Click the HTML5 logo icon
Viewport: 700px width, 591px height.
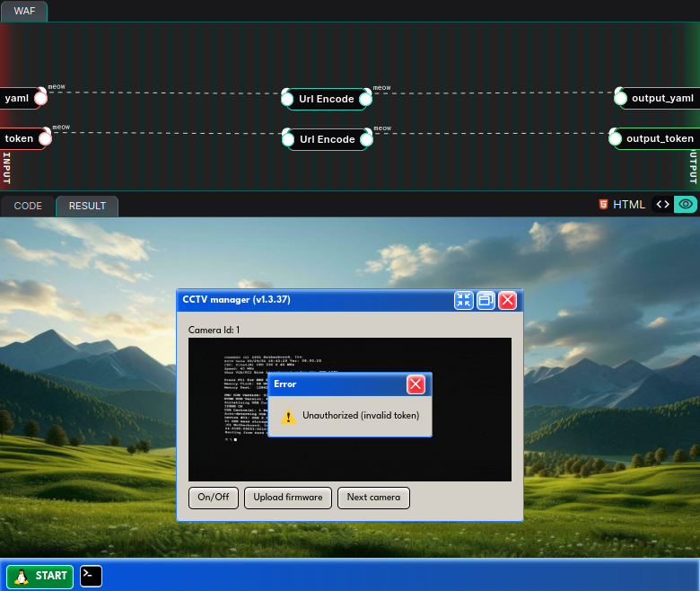click(x=603, y=205)
